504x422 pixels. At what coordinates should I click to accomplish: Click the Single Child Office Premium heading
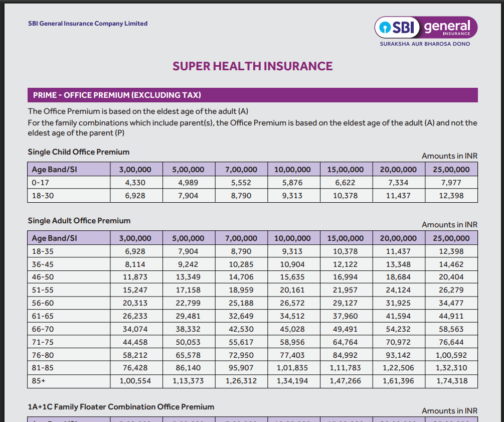[x=78, y=152]
